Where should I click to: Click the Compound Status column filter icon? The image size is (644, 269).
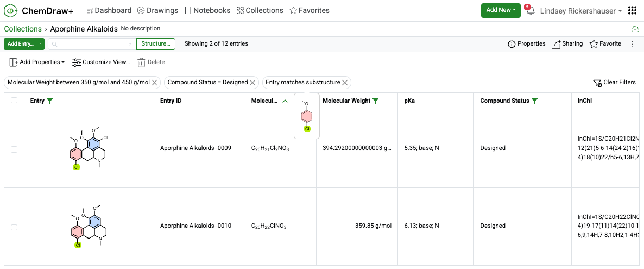tap(534, 101)
